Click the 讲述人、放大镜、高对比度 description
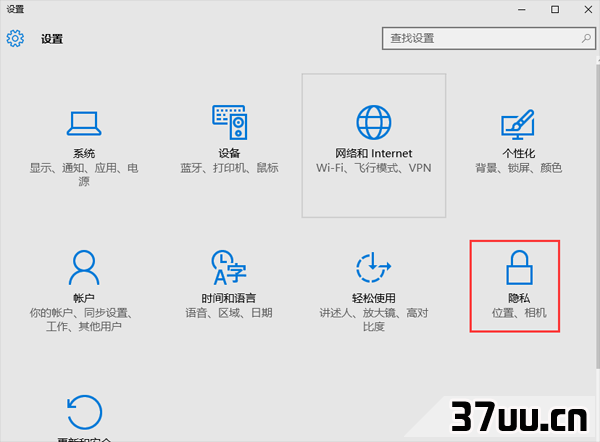The height and width of the screenshot is (442, 600). click(373, 320)
